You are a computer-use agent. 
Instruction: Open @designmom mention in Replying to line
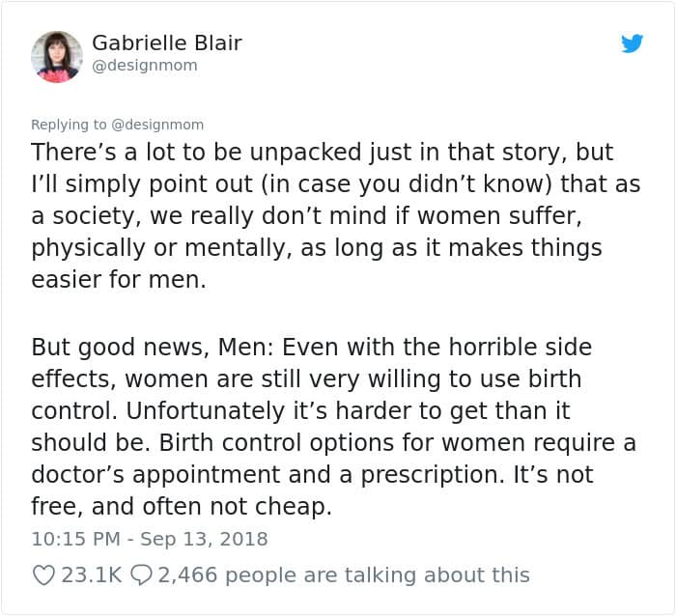157,125
